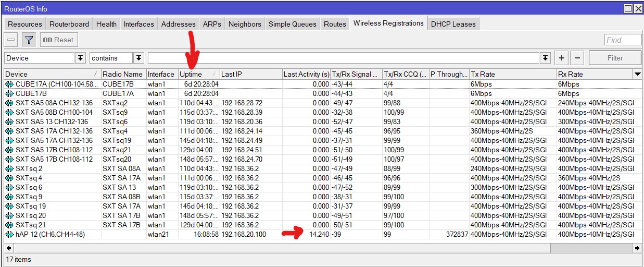The width and height of the screenshot is (644, 267).
Task: Sort by the Tx Rate column header
Action: tap(513, 74)
